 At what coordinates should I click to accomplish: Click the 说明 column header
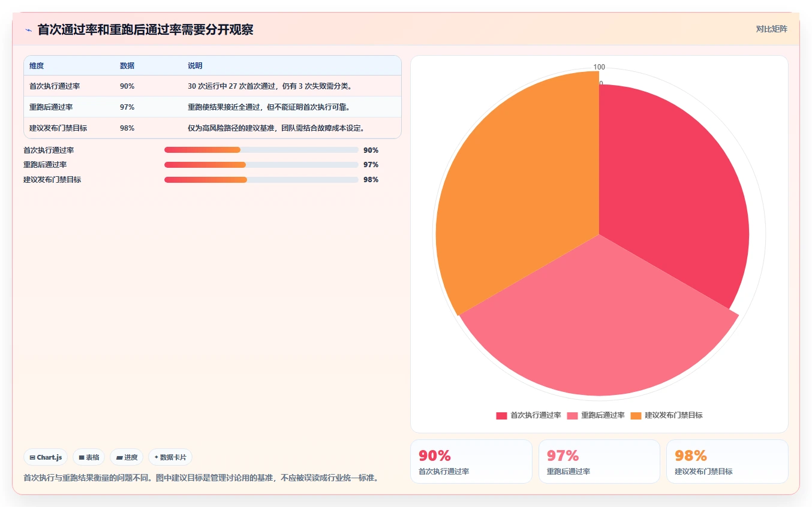click(195, 66)
